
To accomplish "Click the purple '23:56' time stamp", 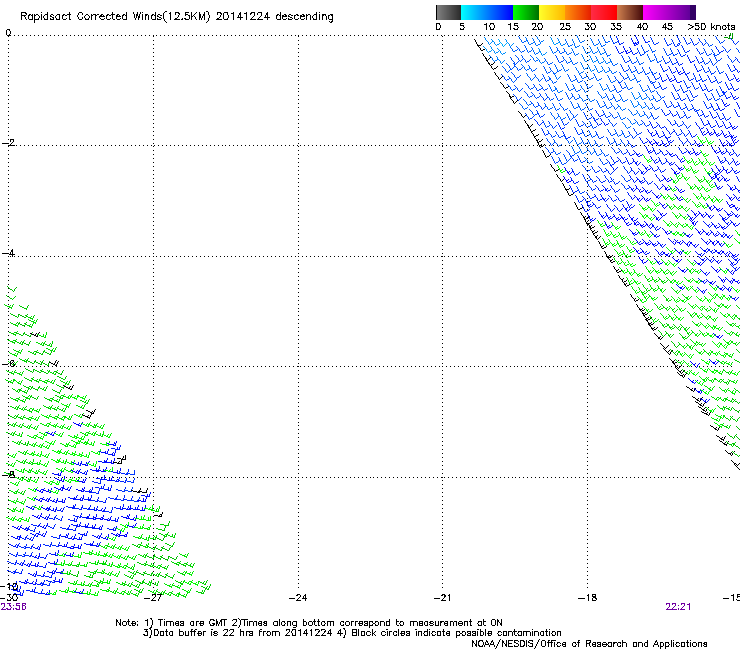I will (14, 607).
